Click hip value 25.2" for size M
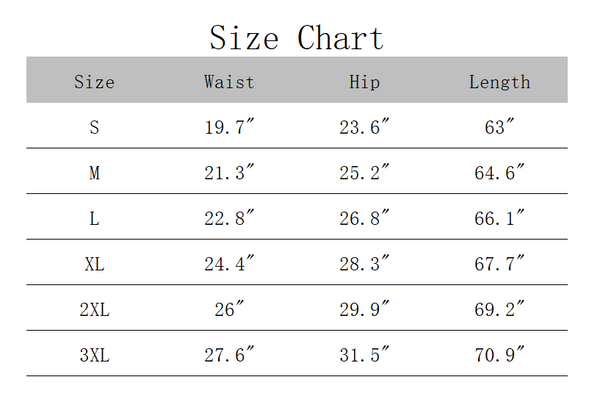 [x=364, y=172]
